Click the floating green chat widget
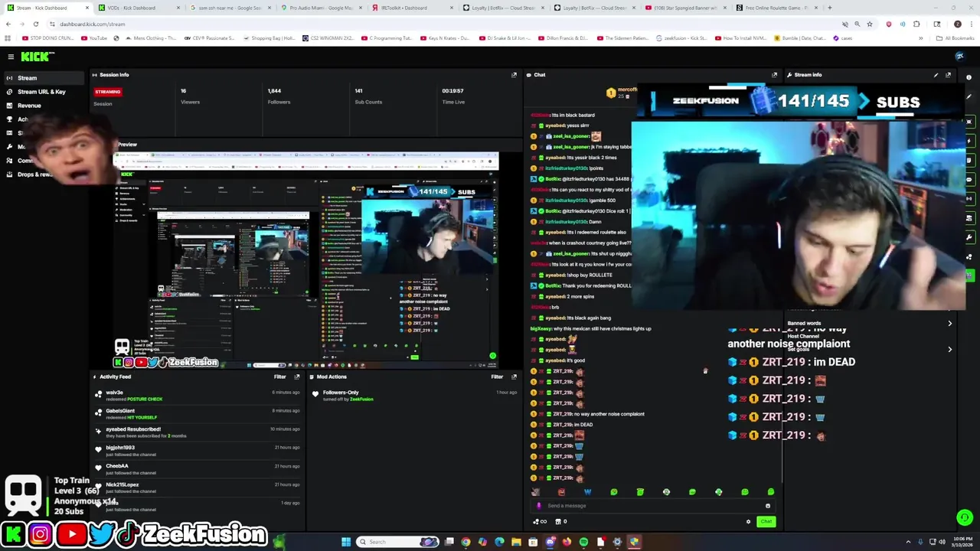980x551 pixels. [964, 518]
